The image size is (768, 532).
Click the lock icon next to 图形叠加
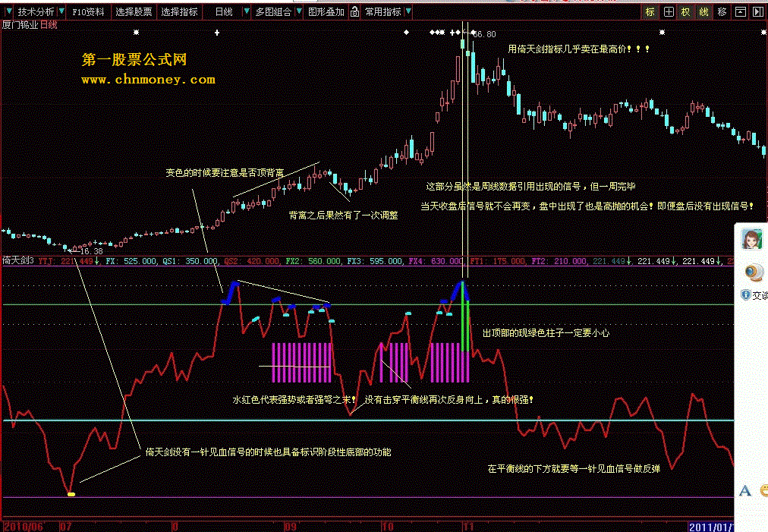354,11
